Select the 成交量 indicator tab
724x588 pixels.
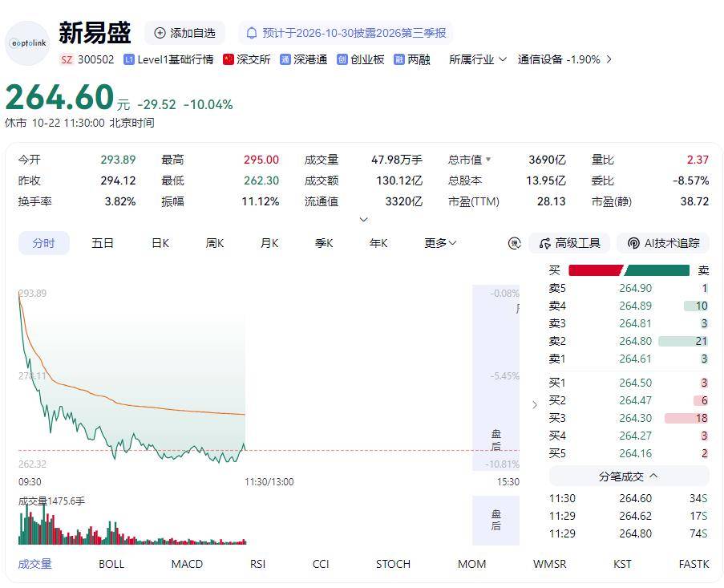pos(34,564)
